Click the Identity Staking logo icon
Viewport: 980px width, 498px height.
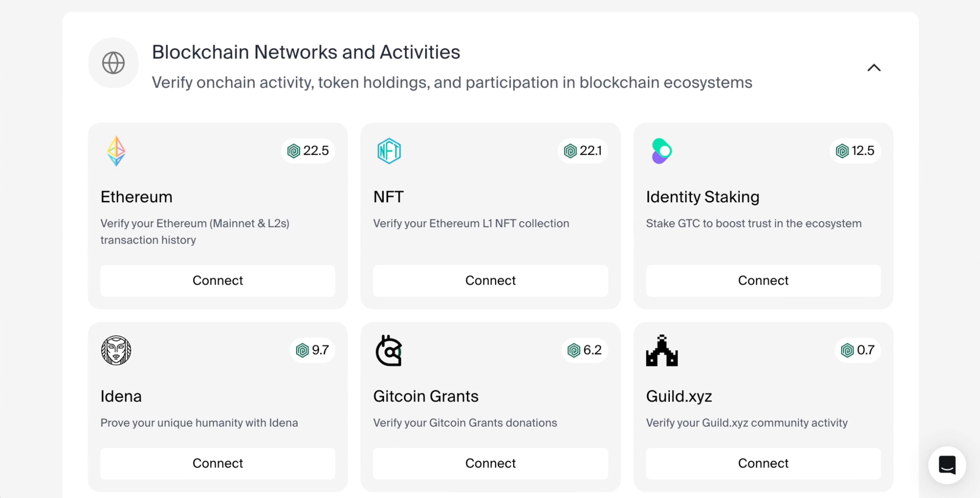[x=662, y=151]
